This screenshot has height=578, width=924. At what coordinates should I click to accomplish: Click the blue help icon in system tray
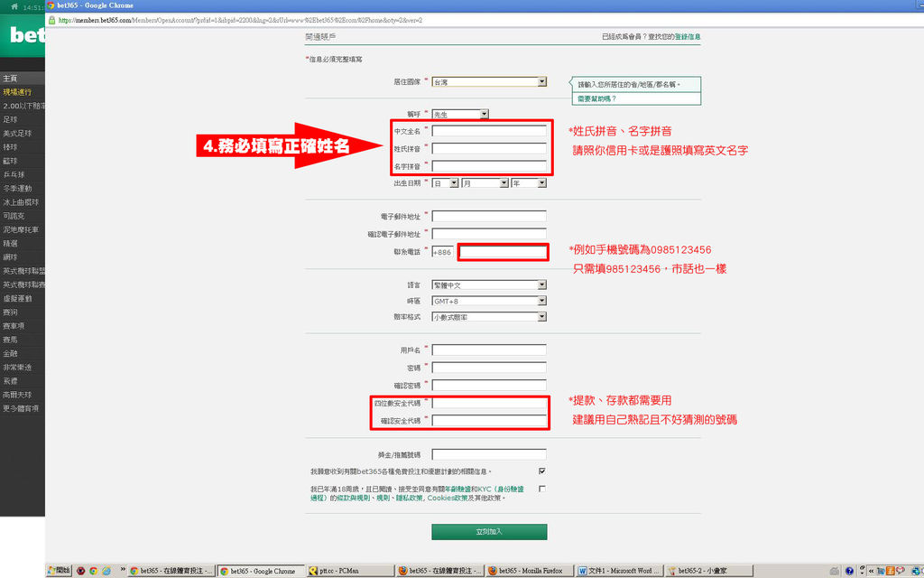point(849,571)
